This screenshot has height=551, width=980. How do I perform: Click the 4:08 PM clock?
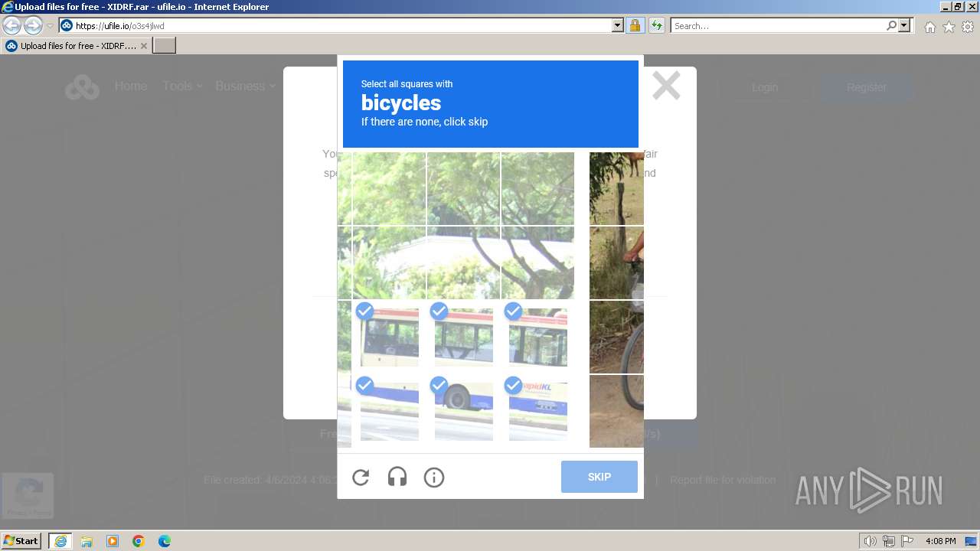pos(940,541)
